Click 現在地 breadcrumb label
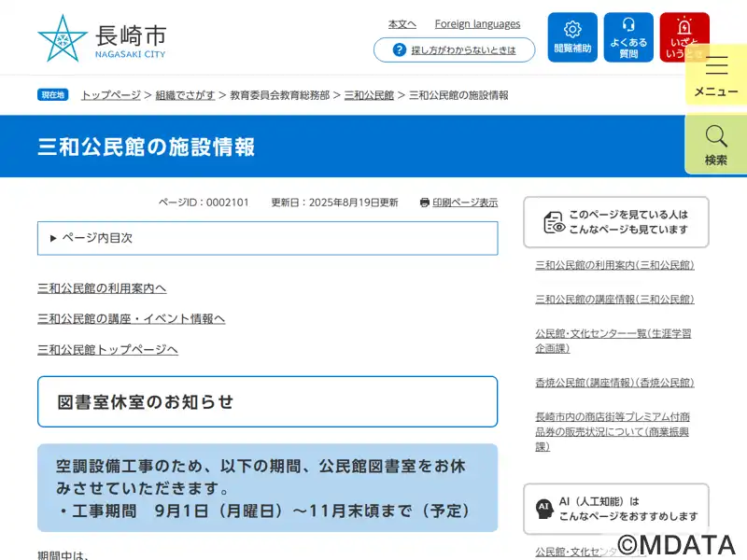The image size is (747, 560). click(52, 95)
